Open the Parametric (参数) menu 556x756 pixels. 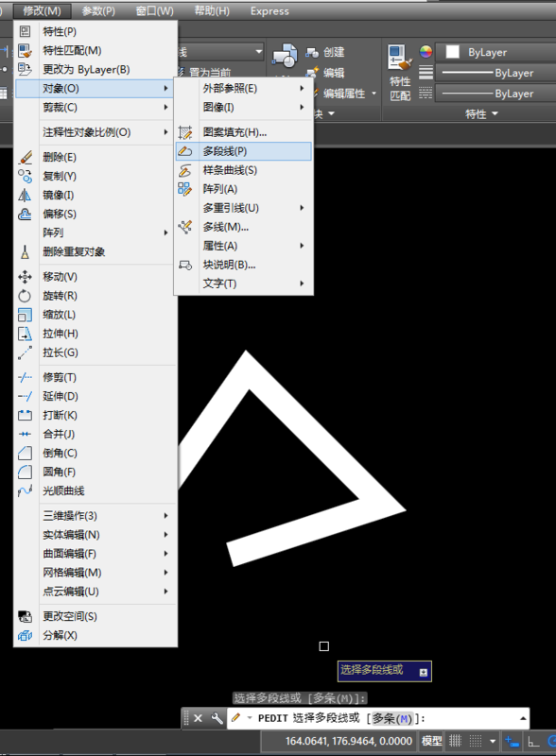pyautogui.click(x=98, y=10)
